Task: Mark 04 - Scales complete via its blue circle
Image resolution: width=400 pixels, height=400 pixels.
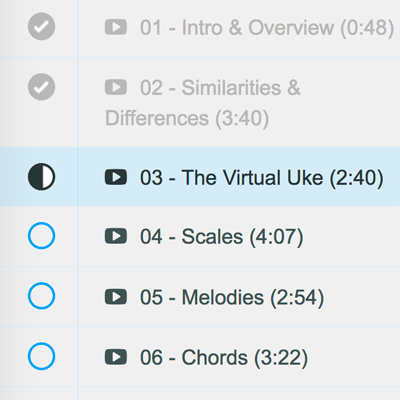Action: [x=41, y=236]
